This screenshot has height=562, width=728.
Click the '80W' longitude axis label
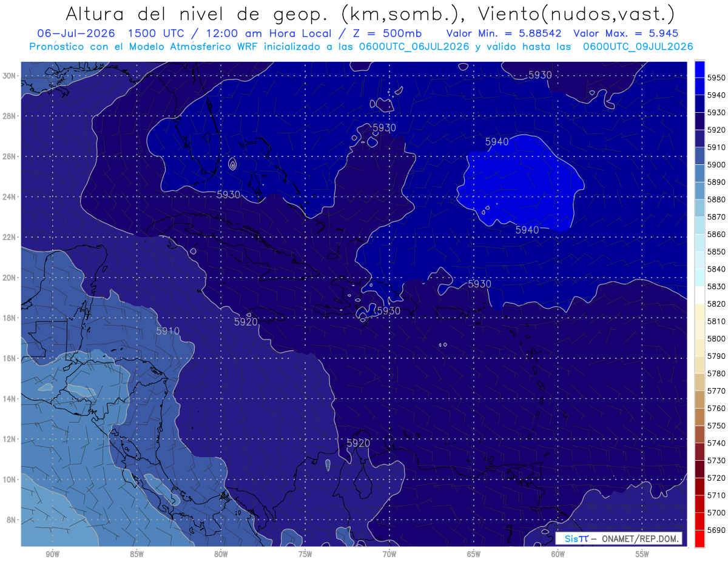click(221, 554)
